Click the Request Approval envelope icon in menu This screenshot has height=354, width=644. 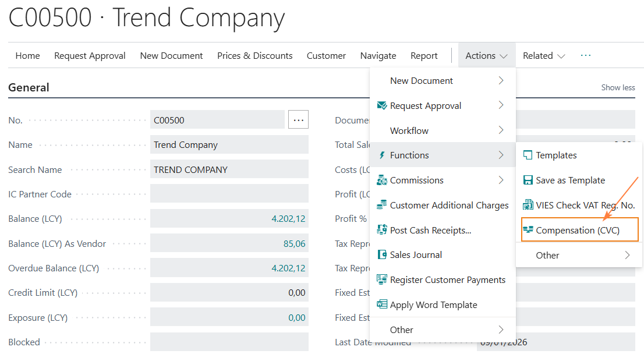click(382, 105)
